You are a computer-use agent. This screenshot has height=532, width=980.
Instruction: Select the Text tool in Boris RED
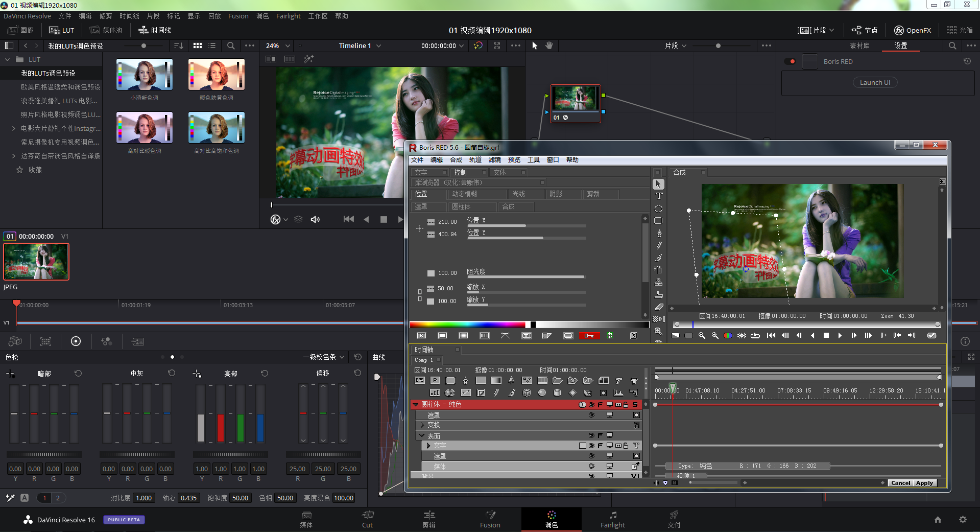tap(659, 196)
